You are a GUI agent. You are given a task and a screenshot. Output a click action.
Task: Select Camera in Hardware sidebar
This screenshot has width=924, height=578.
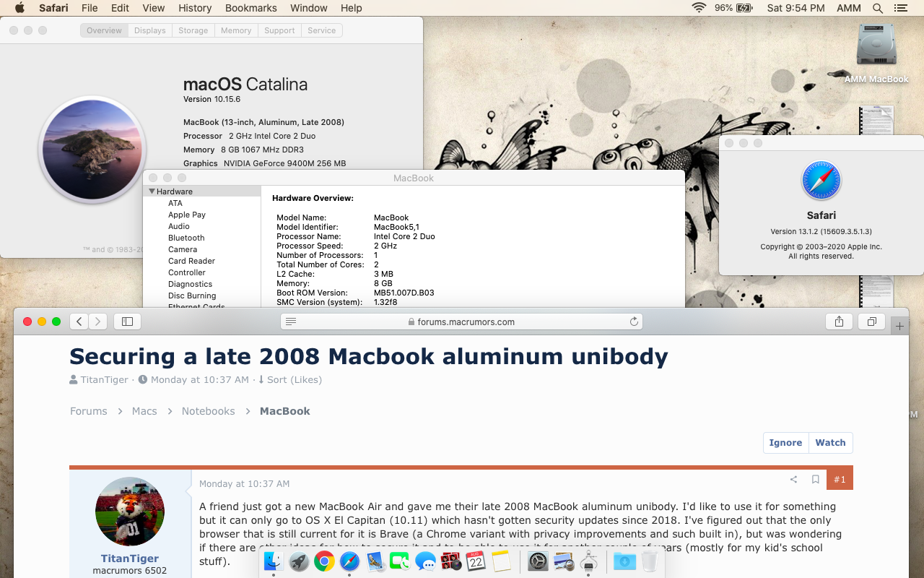click(x=183, y=249)
